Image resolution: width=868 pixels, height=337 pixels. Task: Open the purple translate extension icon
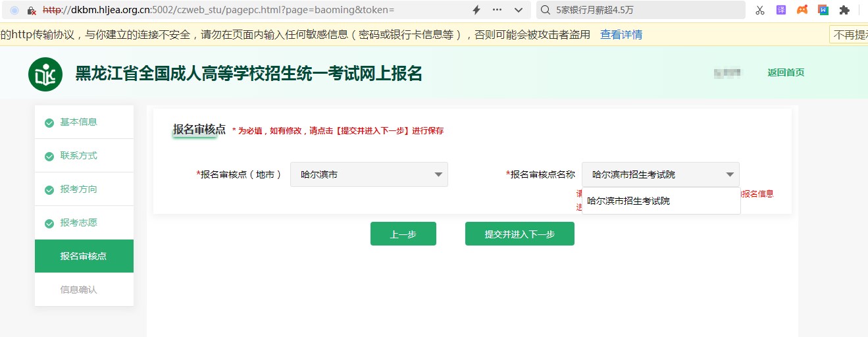[781, 10]
